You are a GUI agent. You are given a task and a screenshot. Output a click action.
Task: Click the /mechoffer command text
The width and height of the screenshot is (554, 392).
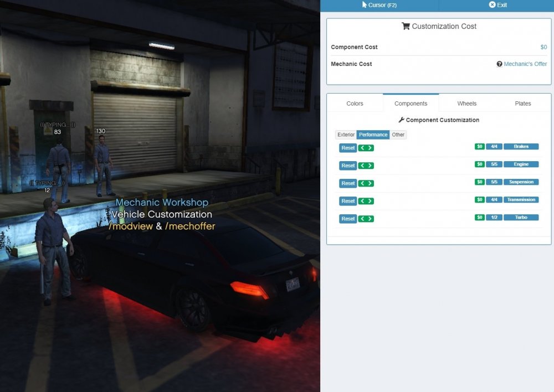(x=190, y=226)
